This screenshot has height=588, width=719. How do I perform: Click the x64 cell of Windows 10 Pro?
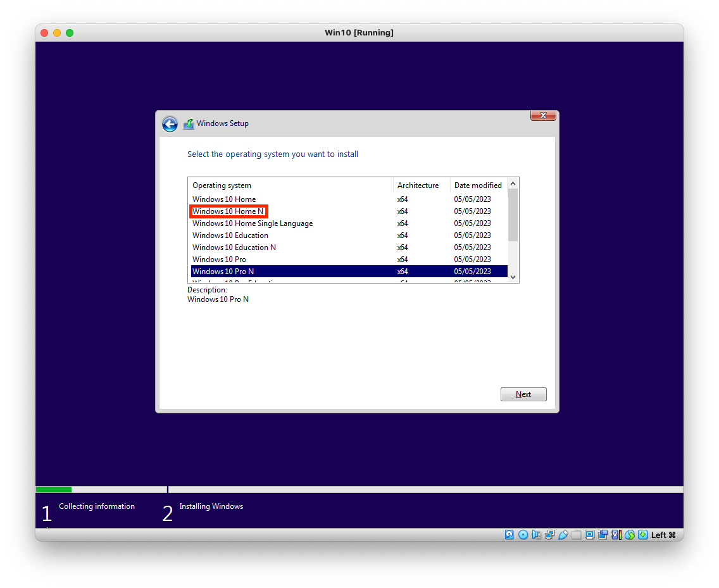(x=403, y=259)
